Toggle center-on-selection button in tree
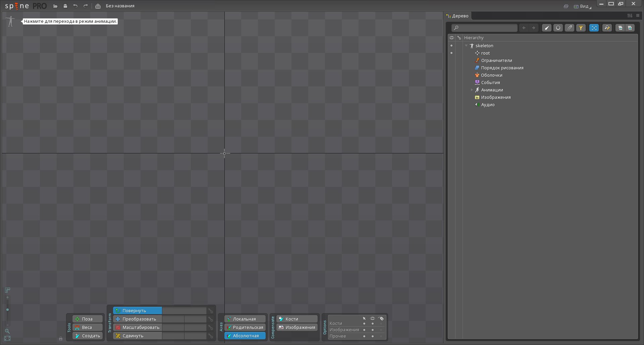The image size is (644, 345). tap(594, 28)
